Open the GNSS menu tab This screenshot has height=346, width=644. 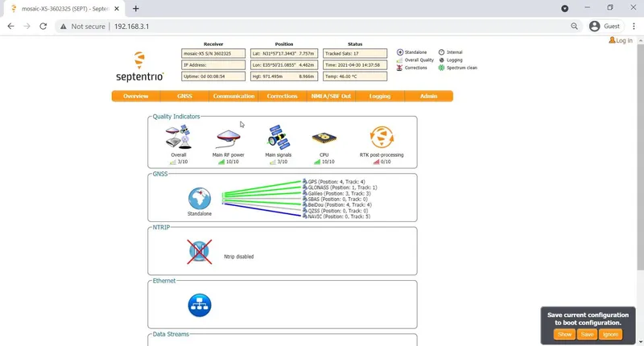[x=185, y=97]
